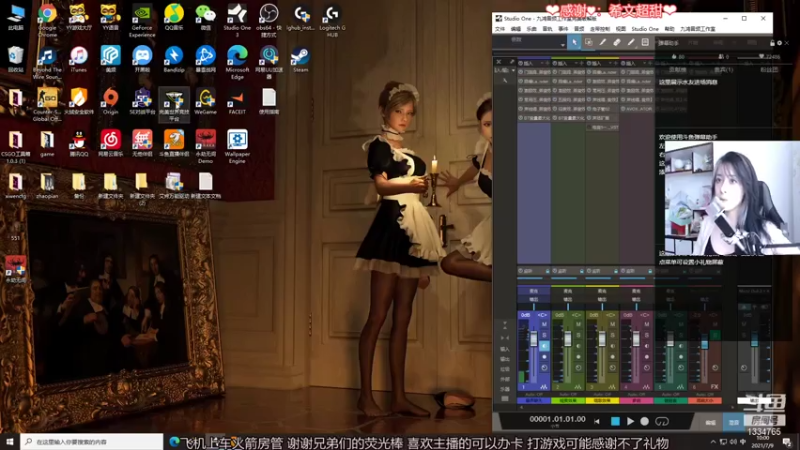The image size is (800, 450).
Task: Click the channel 1 volume fader handle
Action: pos(534,339)
